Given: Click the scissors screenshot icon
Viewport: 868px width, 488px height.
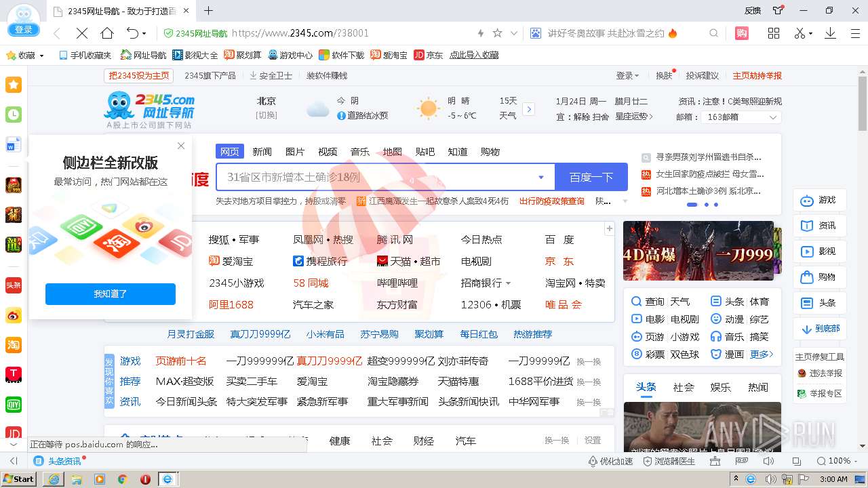Looking at the screenshot, I should pos(800,33).
